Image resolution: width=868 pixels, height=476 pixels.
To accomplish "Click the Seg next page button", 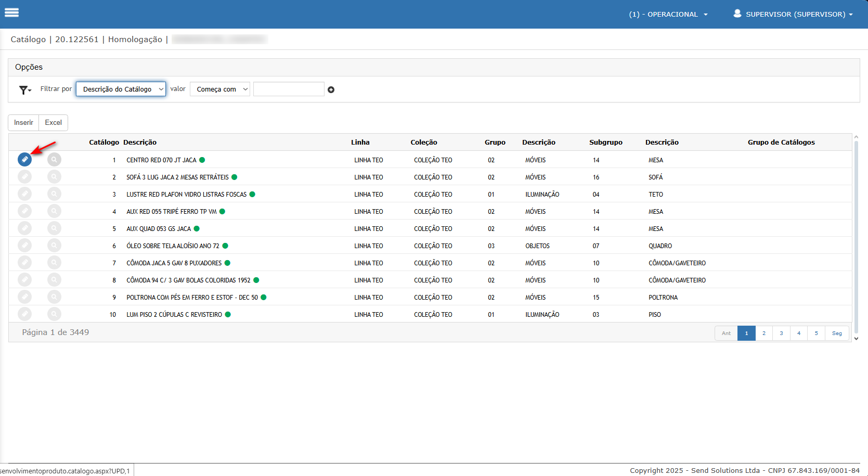I will (836, 333).
